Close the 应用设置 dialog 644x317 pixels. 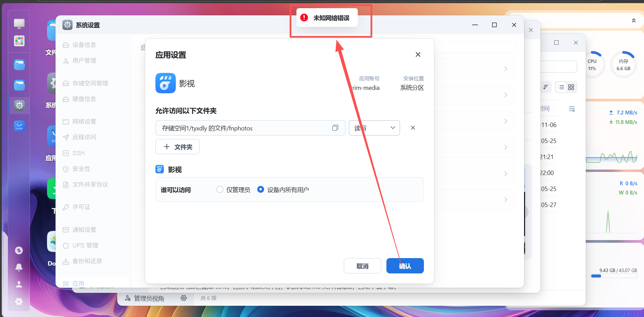coord(418,54)
